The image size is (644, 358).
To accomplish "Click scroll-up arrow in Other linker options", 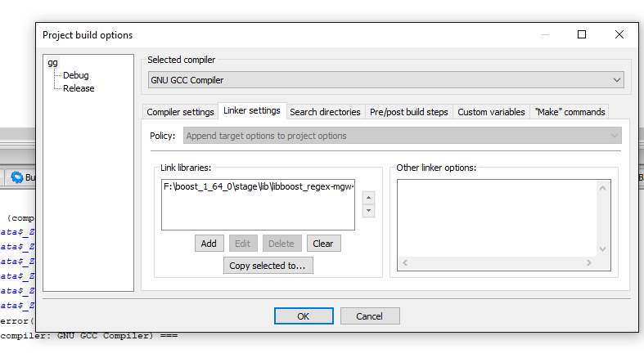I will (603, 188).
